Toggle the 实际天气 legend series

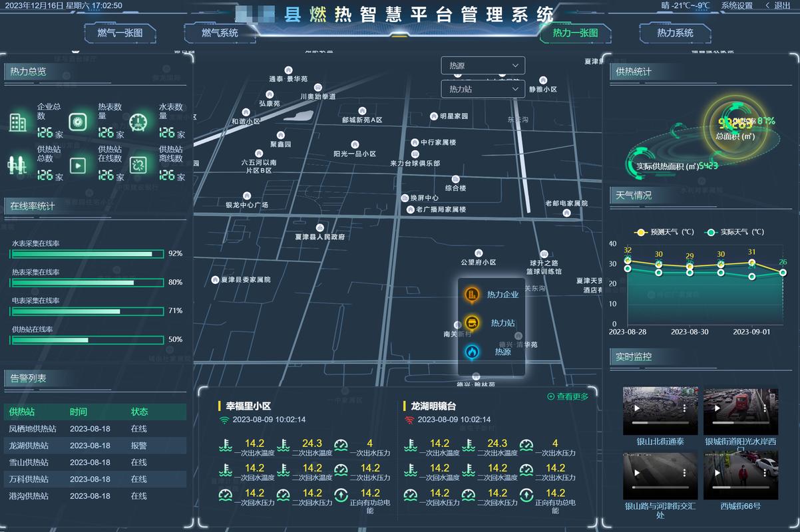point(735,232)
